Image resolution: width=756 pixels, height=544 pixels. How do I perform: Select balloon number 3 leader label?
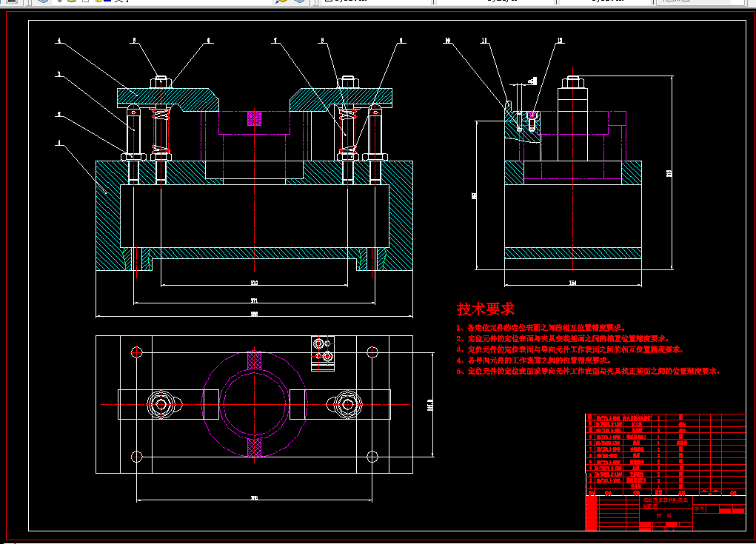(x=58, y=74)
